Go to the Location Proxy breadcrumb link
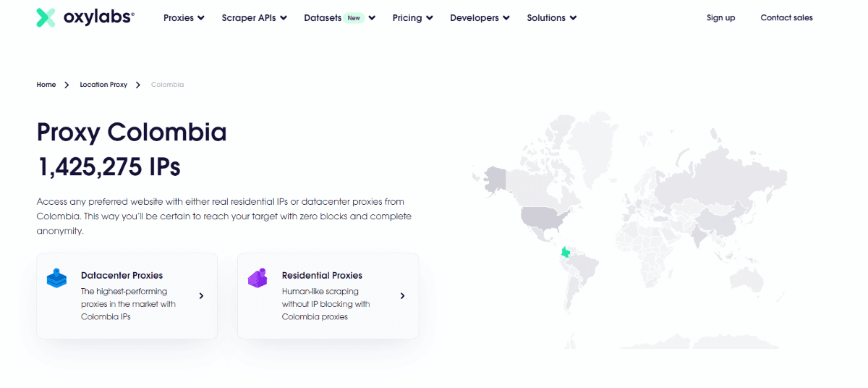 [103, 85]
